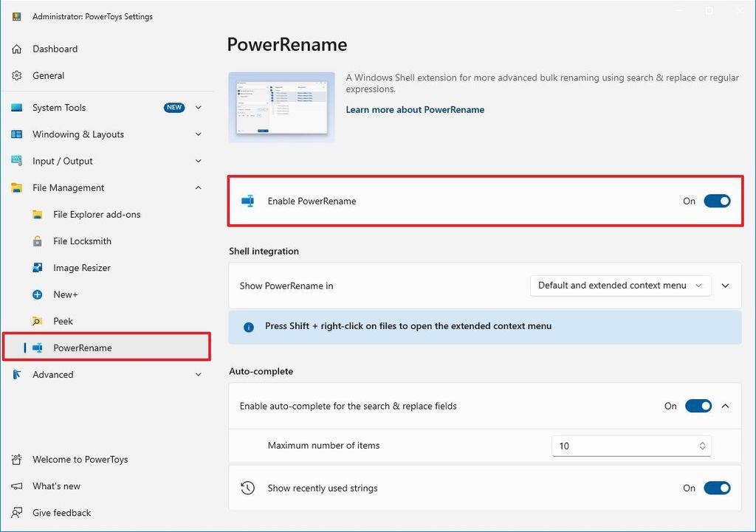
Task: Collapse the File Management section
Action: point(198,187)
